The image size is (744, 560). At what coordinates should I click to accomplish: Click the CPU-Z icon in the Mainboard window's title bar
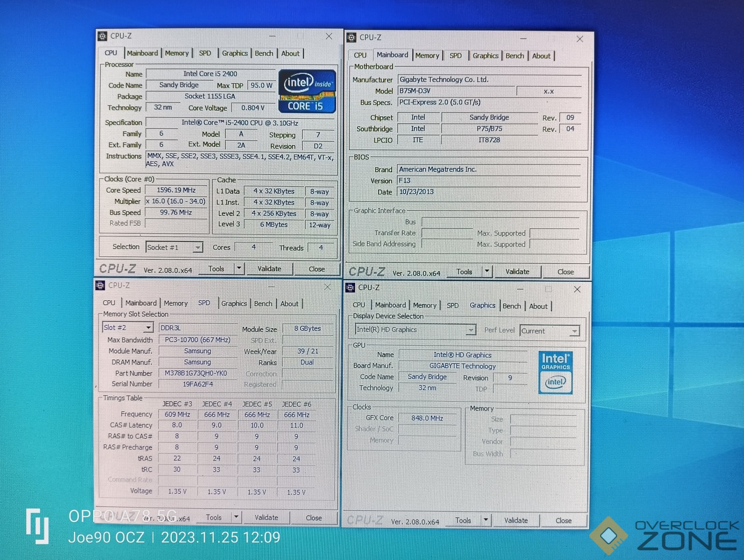click(x=351, y=37)
